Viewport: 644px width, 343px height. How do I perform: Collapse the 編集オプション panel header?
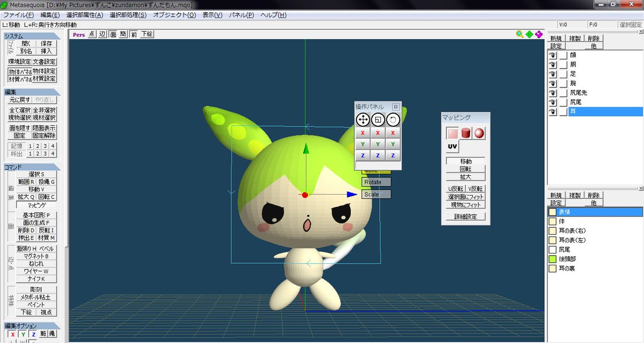click(32, 326)
